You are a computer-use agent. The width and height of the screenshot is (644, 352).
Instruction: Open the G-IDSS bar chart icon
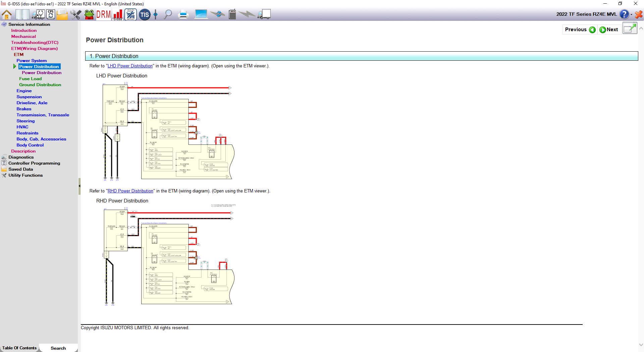tap(118, 14)
